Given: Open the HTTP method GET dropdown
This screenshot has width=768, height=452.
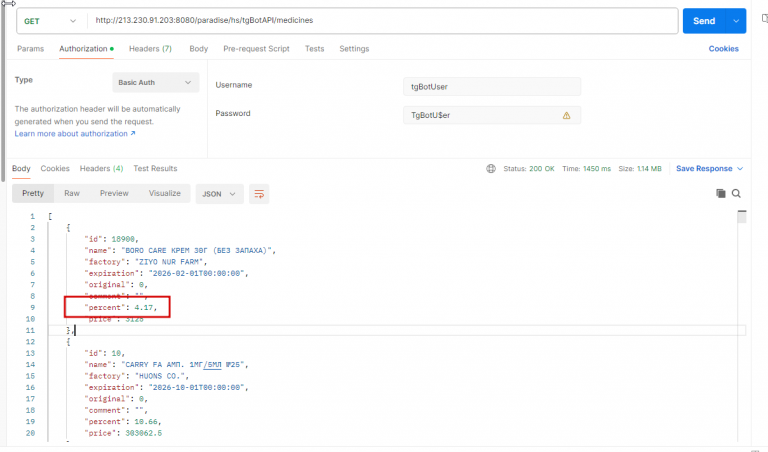Looking at the screenshot, I should click(x=50, y=21).
